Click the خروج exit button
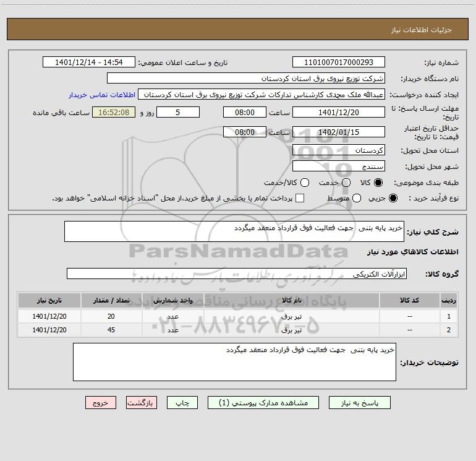 [x=101, y=403]
